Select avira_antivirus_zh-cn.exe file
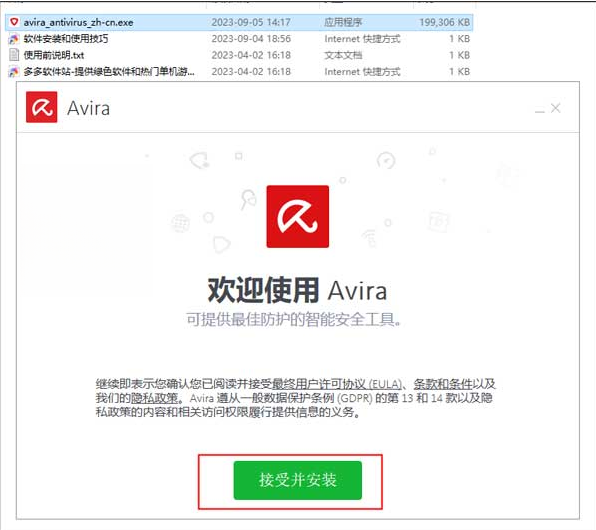596x530 pixels. (239, 22)
